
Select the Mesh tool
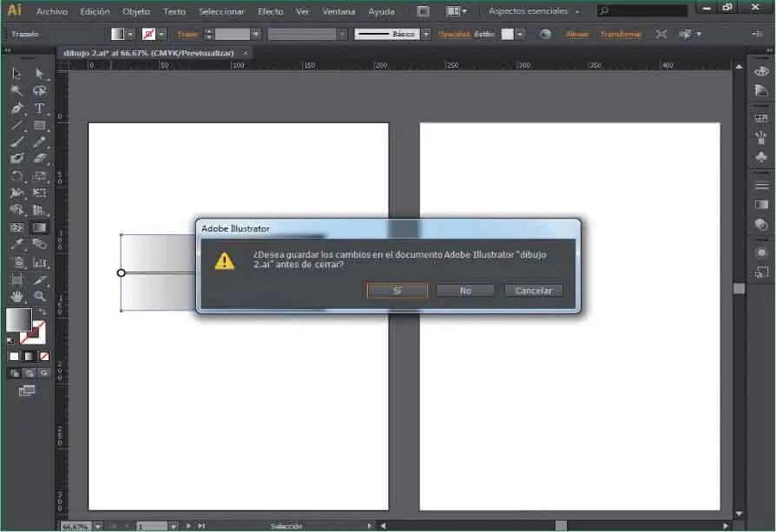coord(16,227)
